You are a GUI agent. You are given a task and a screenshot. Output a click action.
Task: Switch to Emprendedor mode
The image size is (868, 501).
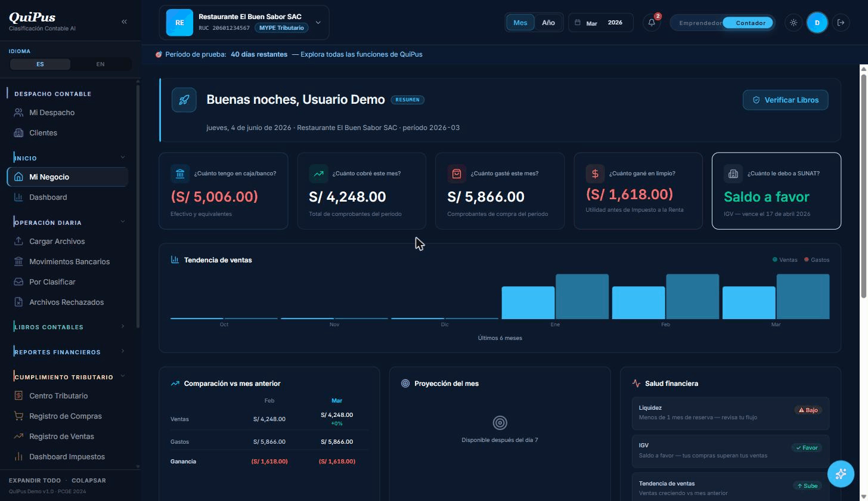pyautogui.click(x=700, y=23)
